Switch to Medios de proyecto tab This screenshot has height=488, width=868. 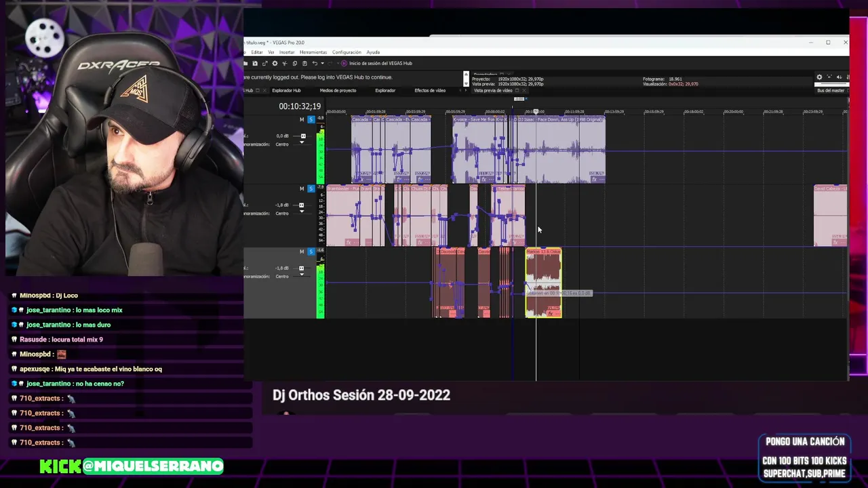coord(338,90)
